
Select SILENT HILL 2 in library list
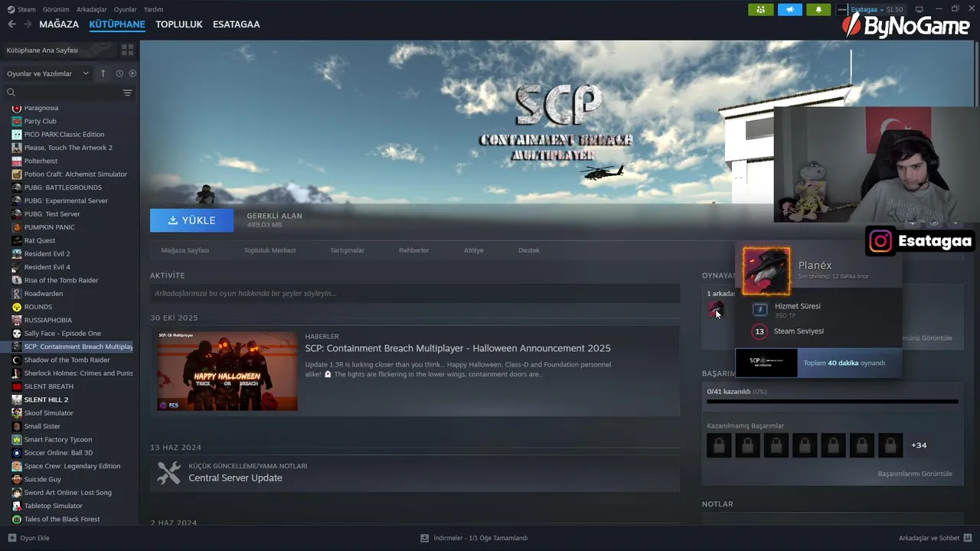pyautogui.click(x=46, y=399)
